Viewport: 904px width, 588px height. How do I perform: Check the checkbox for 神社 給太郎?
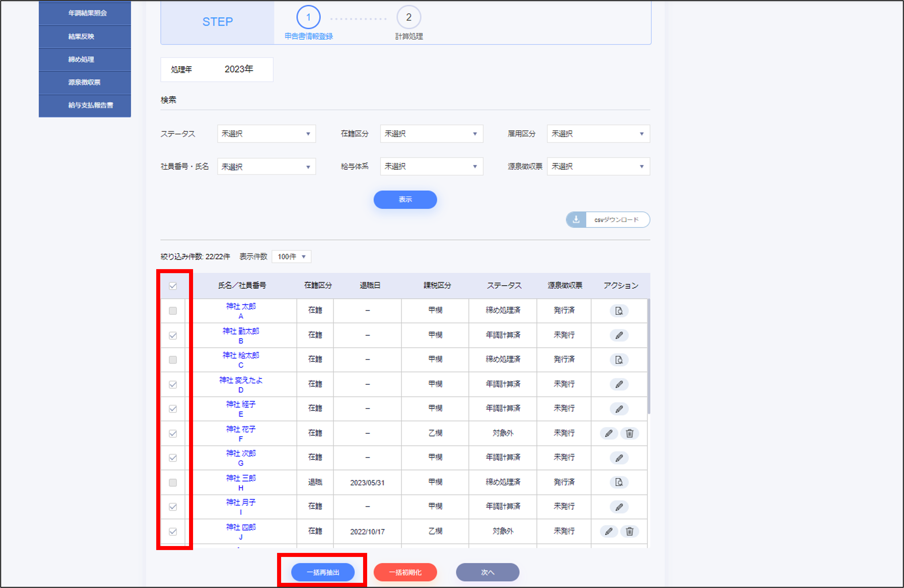173,359
